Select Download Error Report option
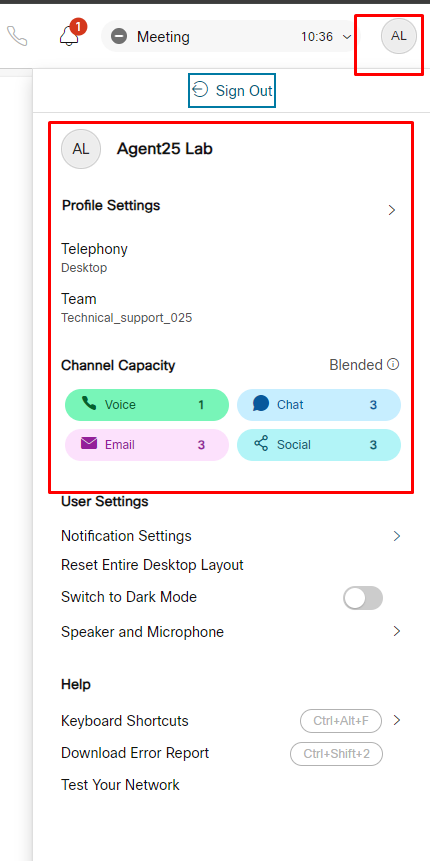Image resolution: width=430 pixels, height=861 pixels. coord(135,753)
